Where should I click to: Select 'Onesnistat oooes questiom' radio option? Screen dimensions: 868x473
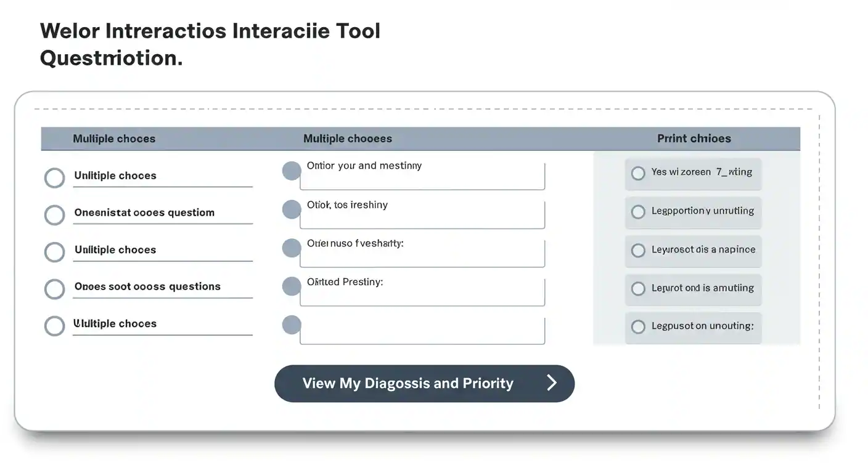click(55, 215)
